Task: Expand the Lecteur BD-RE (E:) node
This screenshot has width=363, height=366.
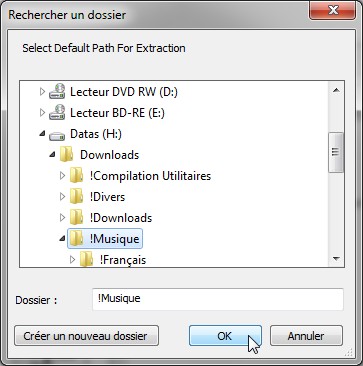Action: pyautogui.click(x=42, y=113)
